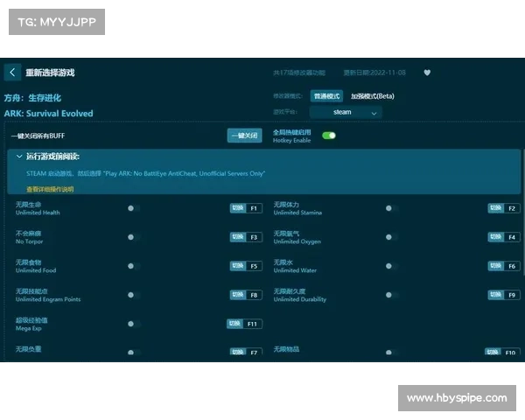Toggle Unlimited Health switch

[x=134, y=208]
